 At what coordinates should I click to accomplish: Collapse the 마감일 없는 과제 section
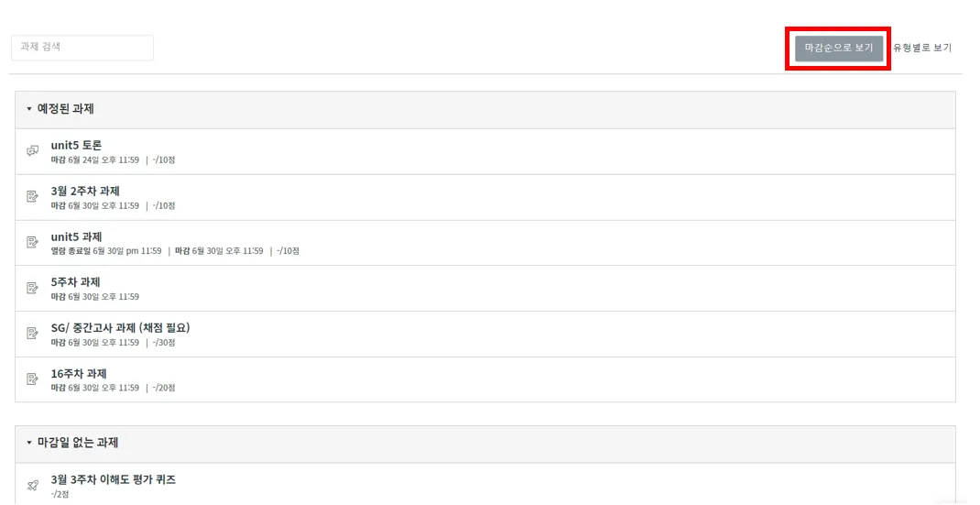(29, 443)
